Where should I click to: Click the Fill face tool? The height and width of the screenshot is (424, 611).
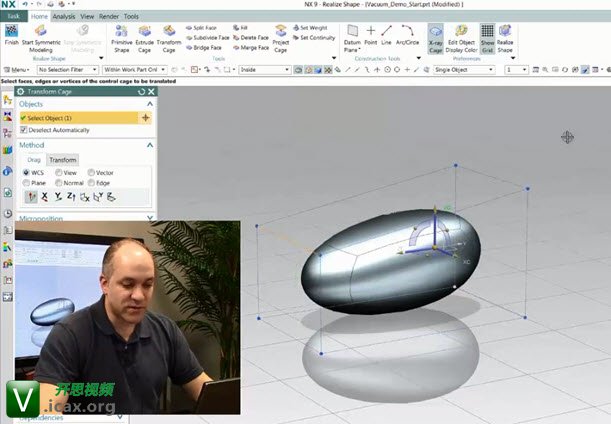[240, 28]
